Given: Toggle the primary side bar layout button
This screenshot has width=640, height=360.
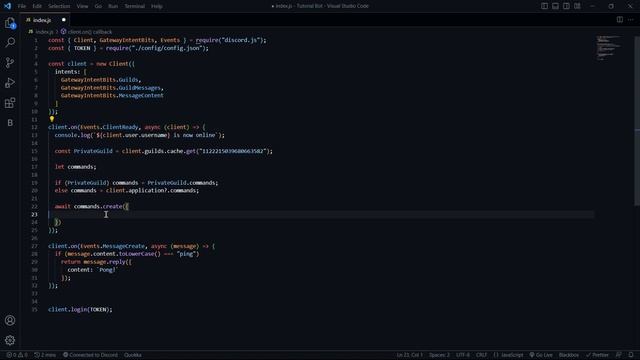Looking at the screenshot, I should [x=544, y=6].
